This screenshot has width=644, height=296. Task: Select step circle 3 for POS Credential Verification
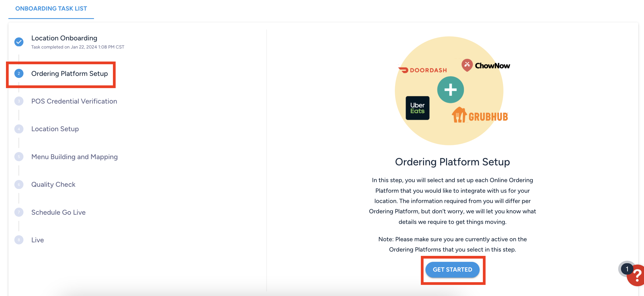[18, 101]
